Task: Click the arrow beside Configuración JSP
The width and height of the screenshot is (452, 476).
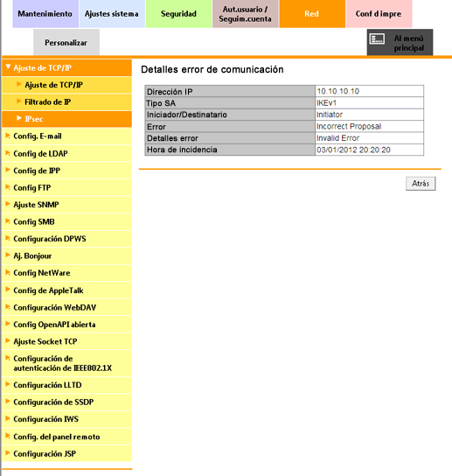Action: tap(8, 452)
